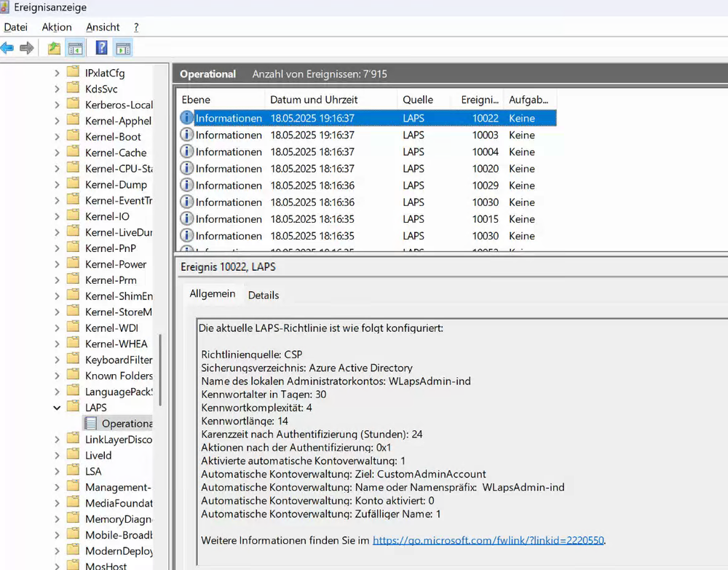Screen dimensions: 728x570
Task: Open a saved event log file
Action: tap(52, 47)
